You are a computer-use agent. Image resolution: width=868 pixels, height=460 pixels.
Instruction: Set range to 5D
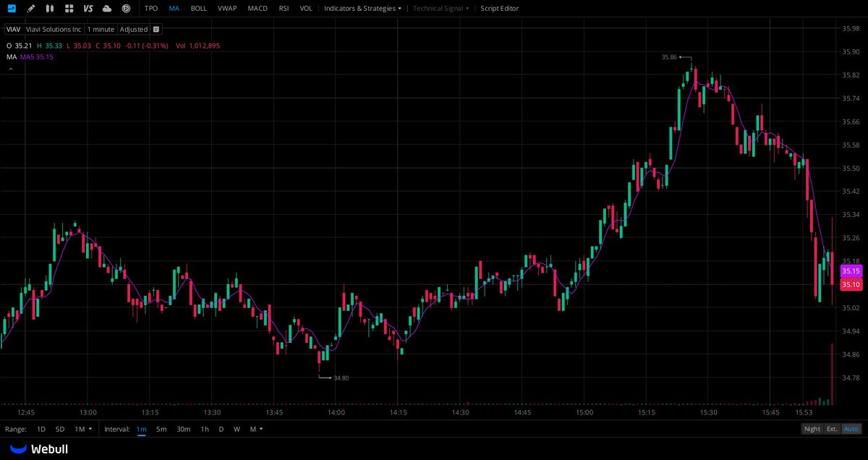(60, 429)
